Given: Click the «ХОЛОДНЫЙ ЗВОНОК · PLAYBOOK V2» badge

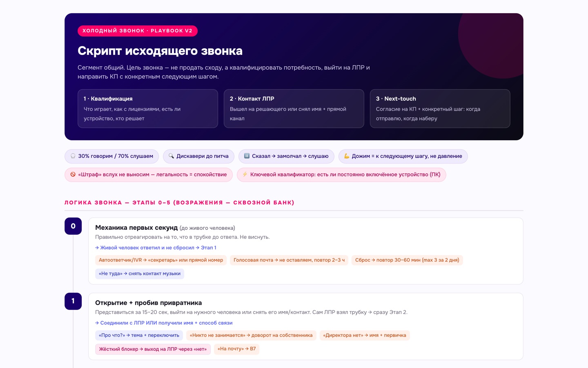Looking at the screenshot, I should pyautogui.click(x=138, y=31).
